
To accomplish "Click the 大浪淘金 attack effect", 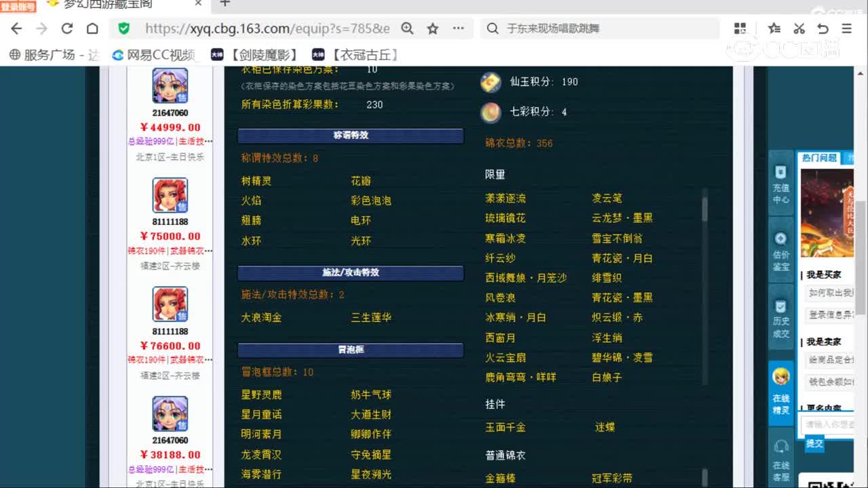I will click(261, 317).
